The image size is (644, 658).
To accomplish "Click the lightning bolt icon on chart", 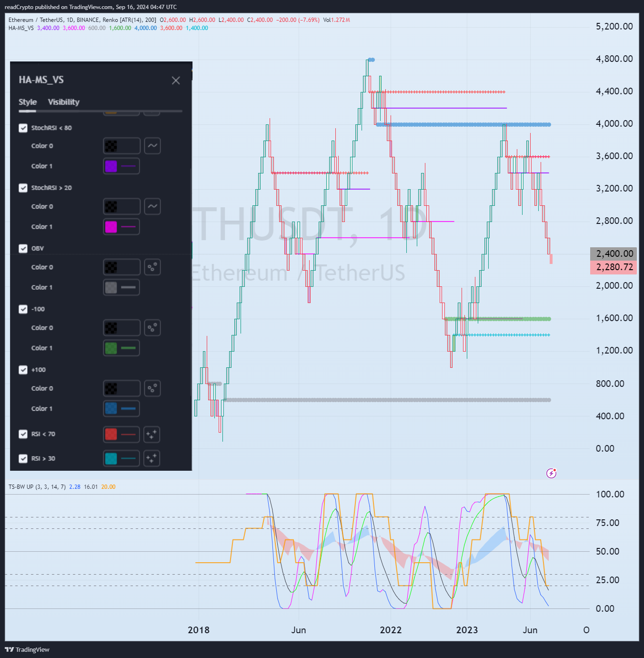I will (x=551, y=473).
